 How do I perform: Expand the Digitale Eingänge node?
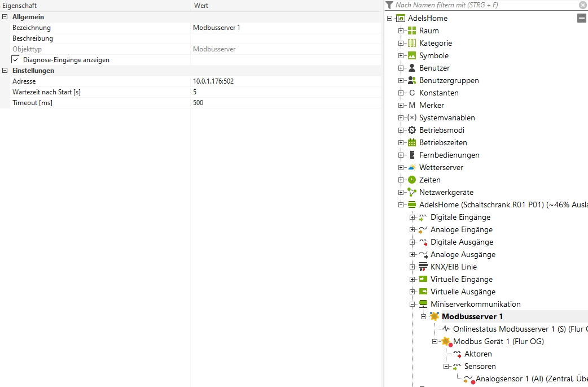[413, 217]
